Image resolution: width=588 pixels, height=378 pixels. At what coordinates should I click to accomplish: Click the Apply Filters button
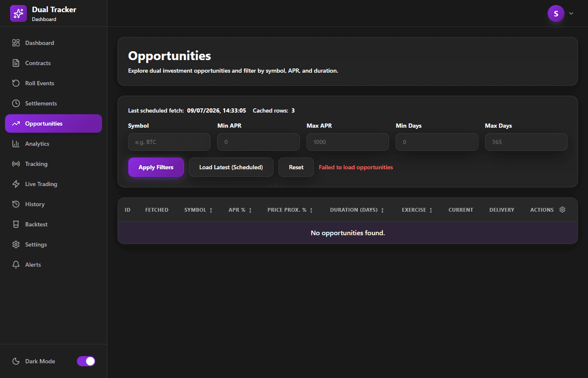pyautogui.click(x=156, y=167)
